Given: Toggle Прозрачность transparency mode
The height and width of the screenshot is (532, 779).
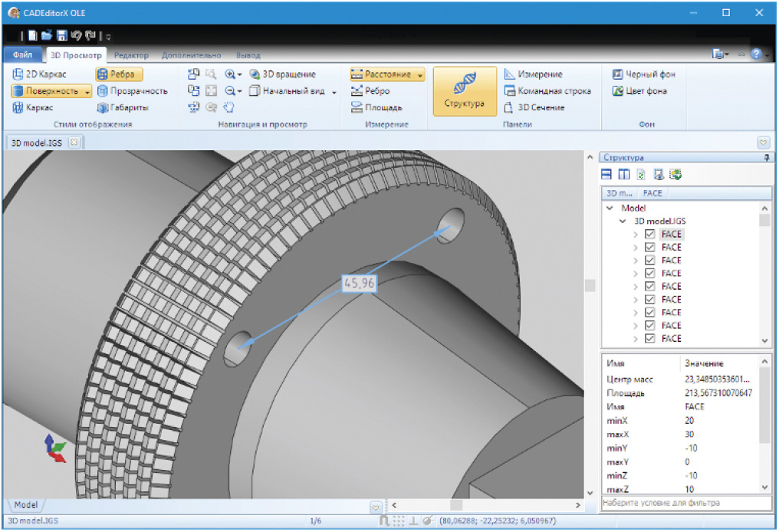Looking at the screenshot, I should pos(132,91).
